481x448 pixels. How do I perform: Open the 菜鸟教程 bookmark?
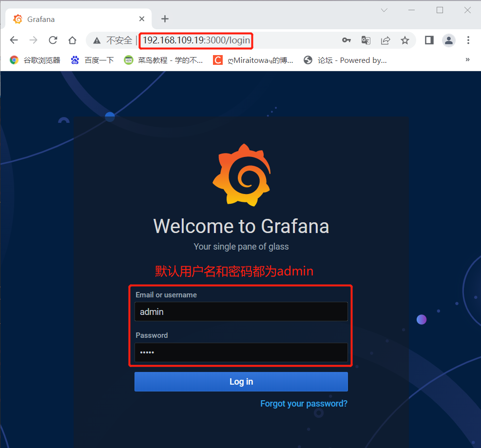163,60
